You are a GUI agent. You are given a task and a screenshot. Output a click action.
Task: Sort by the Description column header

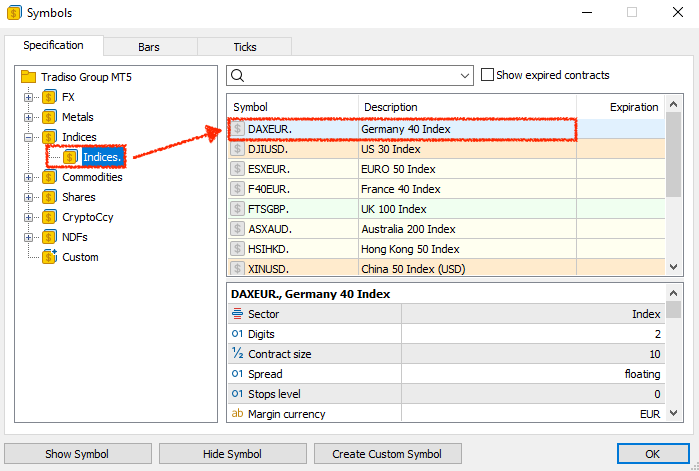(465, 107)
